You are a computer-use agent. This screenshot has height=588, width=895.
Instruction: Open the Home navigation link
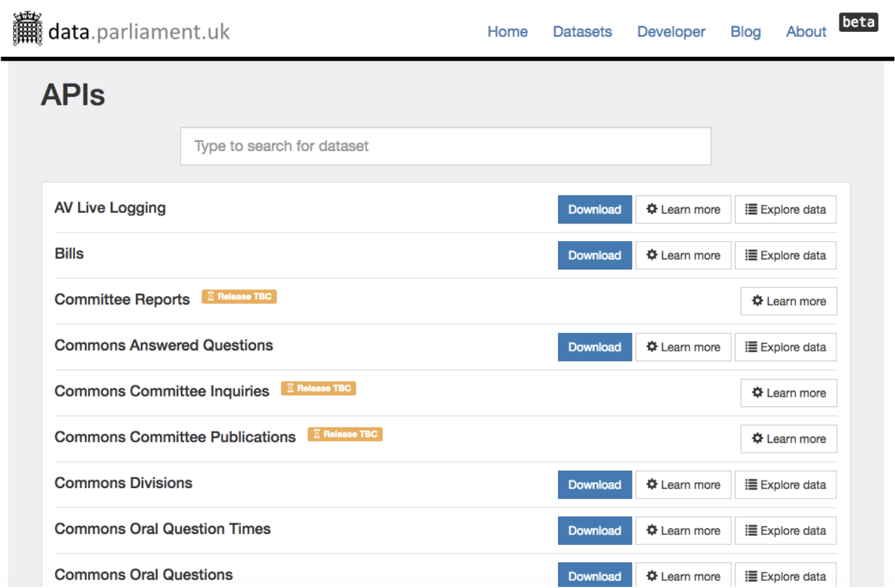(x=507, y=31)
